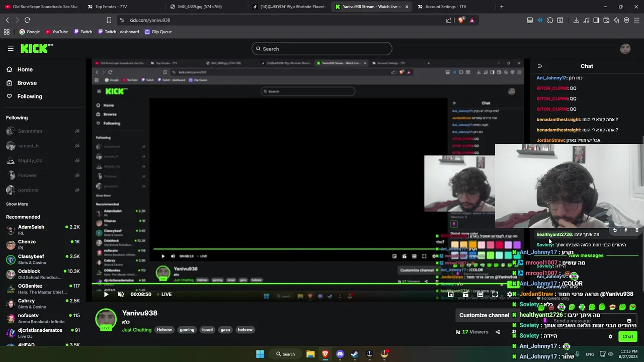Open Brave Rewards triangle icon
Image resolution: width=644 pixels, height=362 pixels.
coord(472,20)
